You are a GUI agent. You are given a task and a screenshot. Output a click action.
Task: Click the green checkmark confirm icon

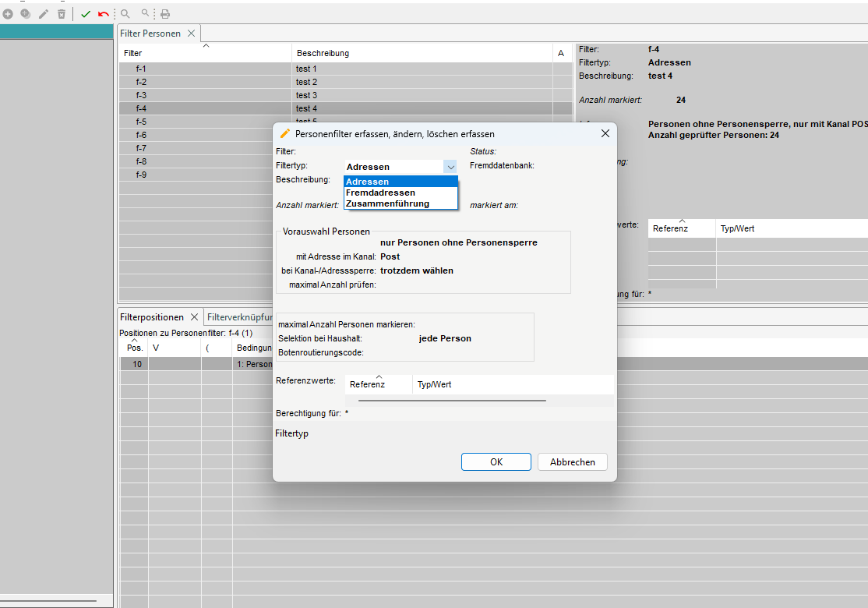(x=86, y=14)
